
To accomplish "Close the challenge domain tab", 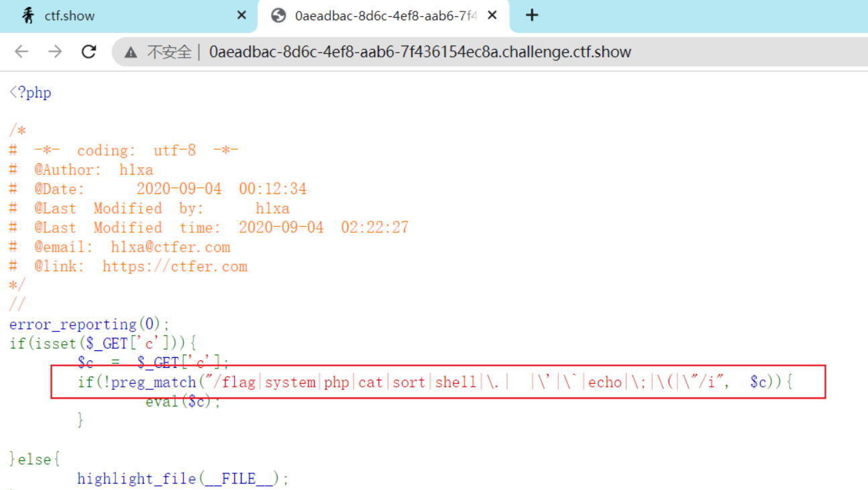I will tap(492, 15).
